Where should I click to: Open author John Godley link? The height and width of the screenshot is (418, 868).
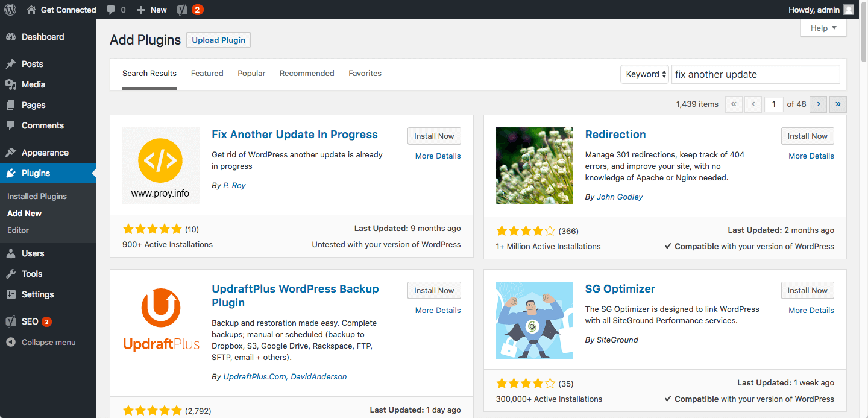[620, 197]
